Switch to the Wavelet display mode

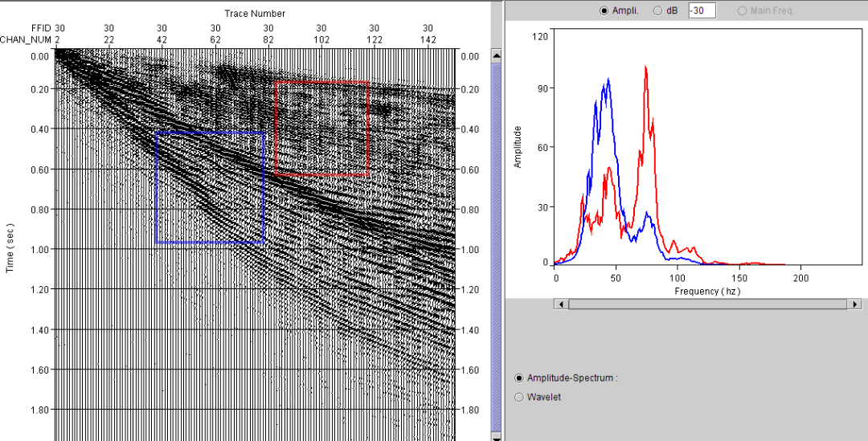coord(519,397)
